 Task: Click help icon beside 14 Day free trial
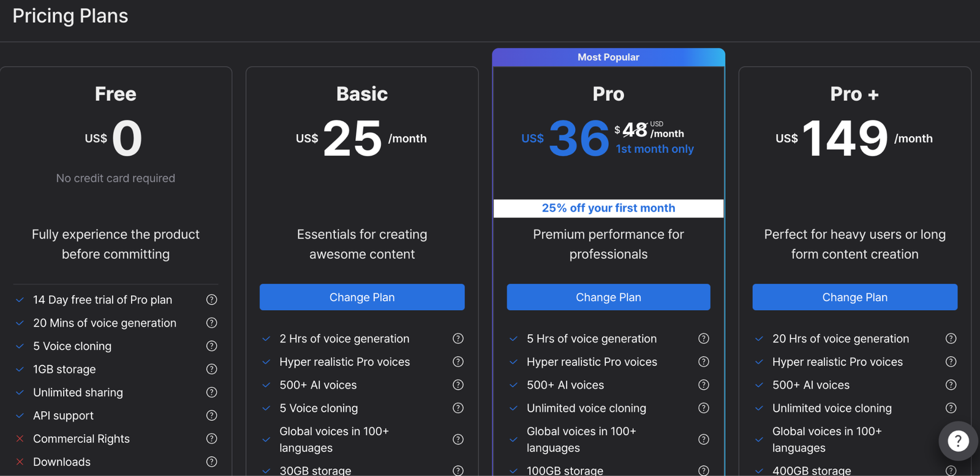(x=211, y=300)
